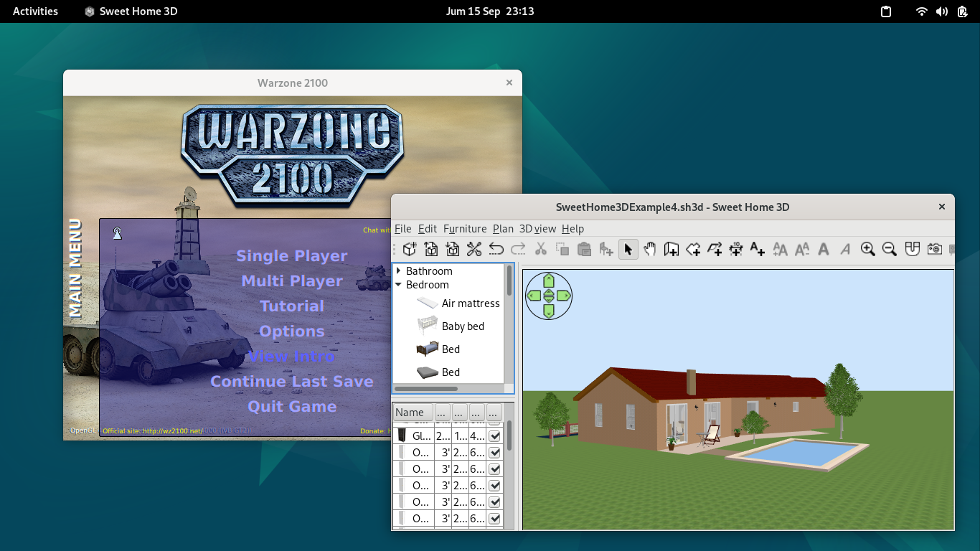Choose the Create dimensions tool
Viewport: 980px width, 551px height.
click(x=736, y=249)
